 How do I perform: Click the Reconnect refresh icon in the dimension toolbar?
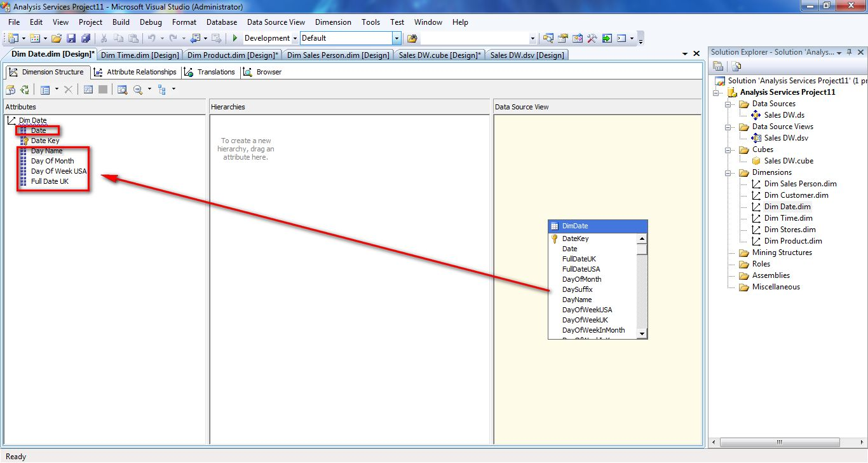coord(24,90)
